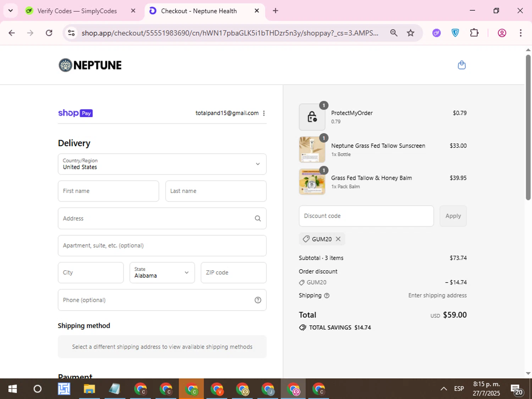Viewport: 532px width, 399px height.
Task: Close the Verify Codes SimplyCodes tab
Action: coord(133,11)
